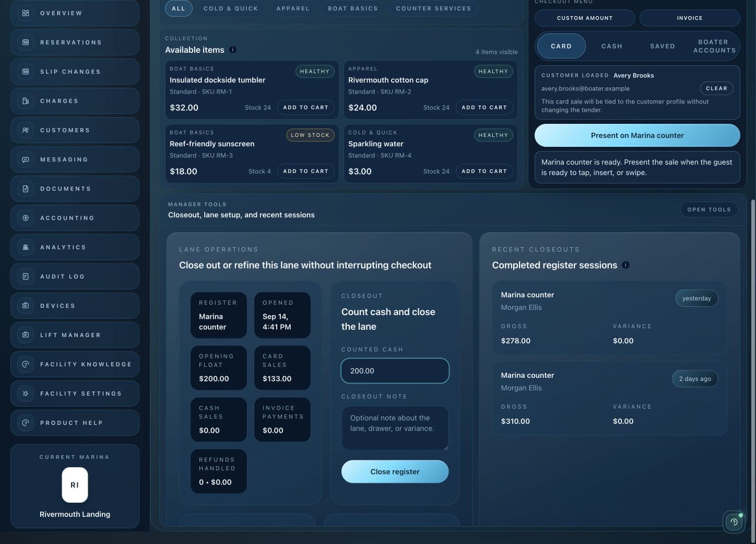Click the Product Help icon

pos(25,423)
